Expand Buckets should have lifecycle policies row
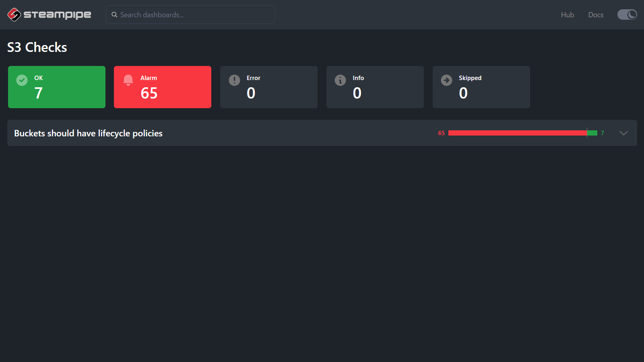Viewport: 644px width, 362px height. tap(88, 133)
